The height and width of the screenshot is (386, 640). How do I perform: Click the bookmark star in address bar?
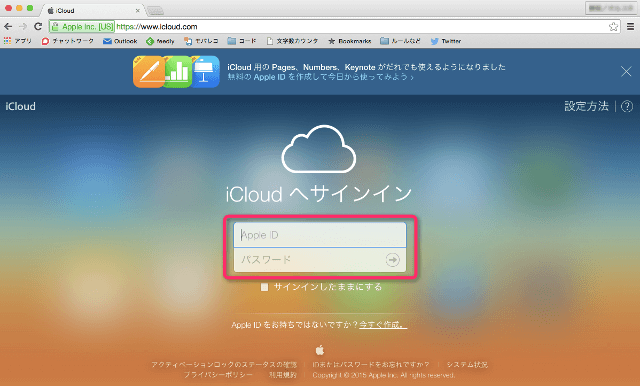tap(613, 27)
